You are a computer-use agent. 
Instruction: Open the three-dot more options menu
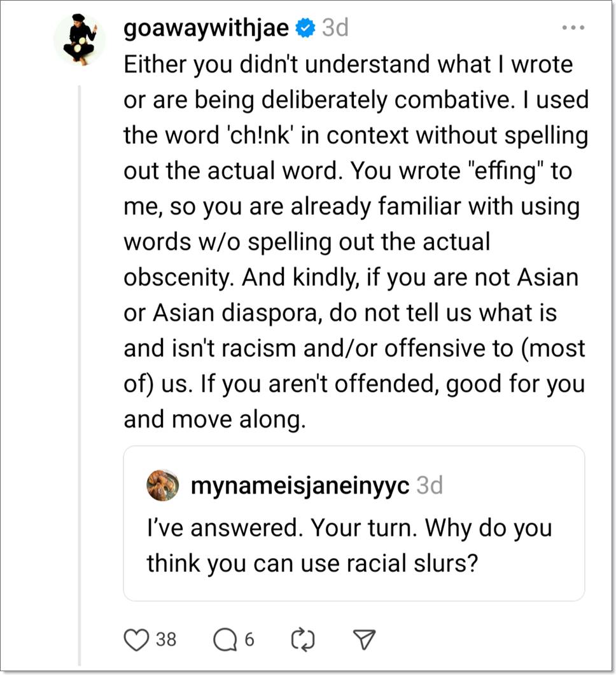[x=573, y=29]
